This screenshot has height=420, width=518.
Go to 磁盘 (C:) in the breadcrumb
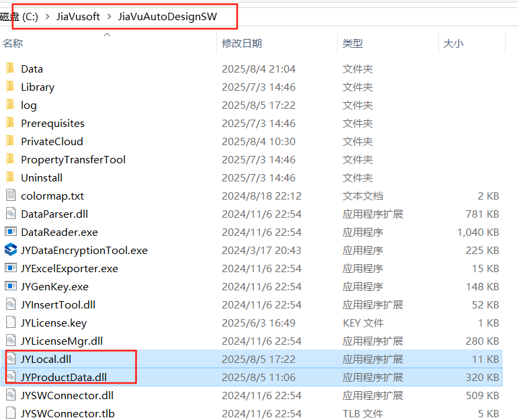click(x=19, y=17)
